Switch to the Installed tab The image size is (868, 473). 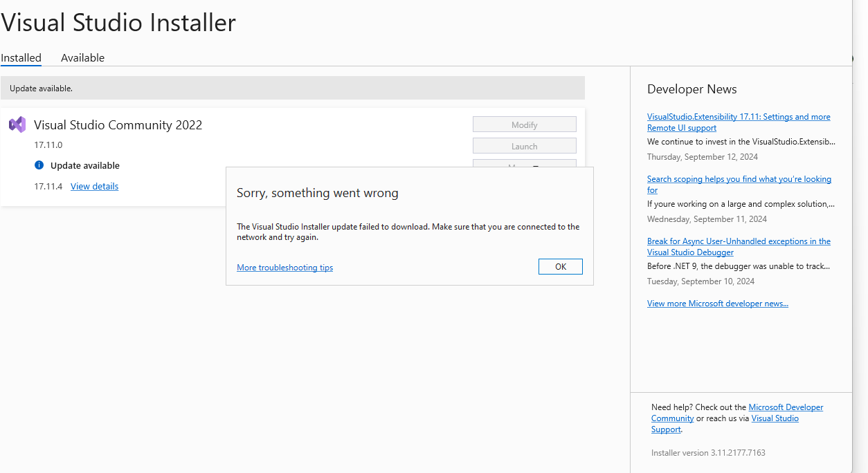pyautogui.click(x=21, y=58)
